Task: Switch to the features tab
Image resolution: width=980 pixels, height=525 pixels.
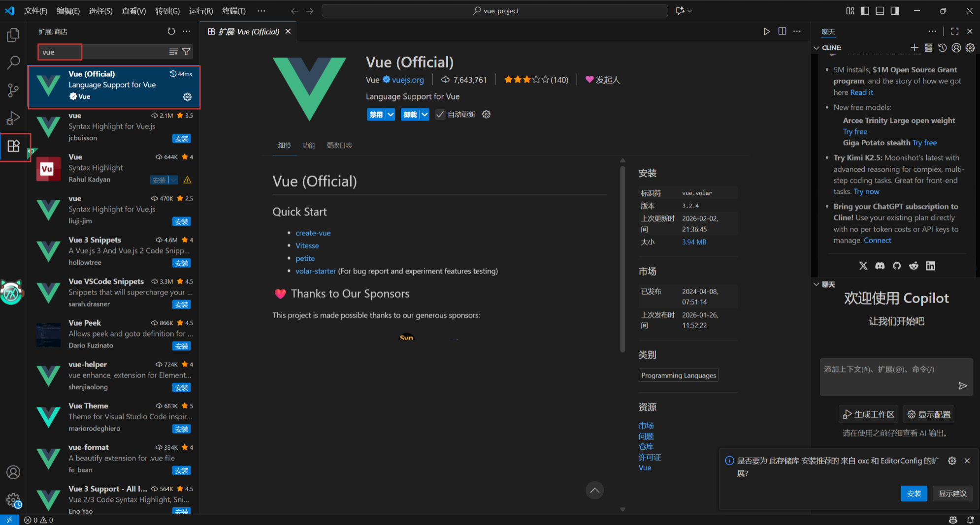Action: click(x=309, y=145)
